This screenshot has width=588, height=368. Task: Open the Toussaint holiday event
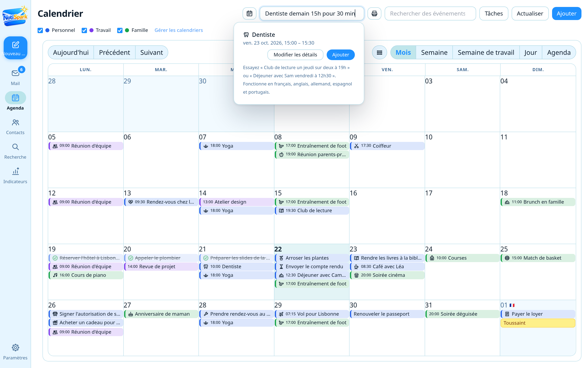(x=538, y=323)
